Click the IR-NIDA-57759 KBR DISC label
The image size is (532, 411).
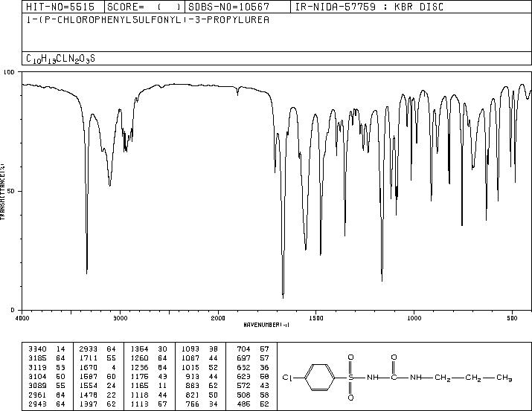(x=369, y=7)
